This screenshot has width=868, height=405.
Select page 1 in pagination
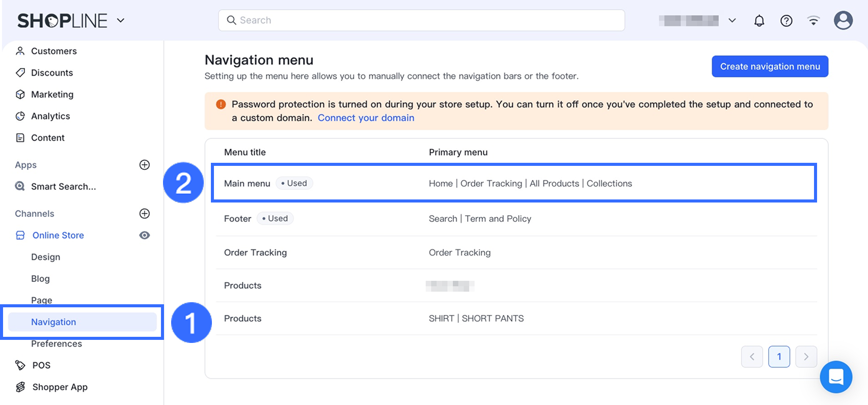point(779,357)
